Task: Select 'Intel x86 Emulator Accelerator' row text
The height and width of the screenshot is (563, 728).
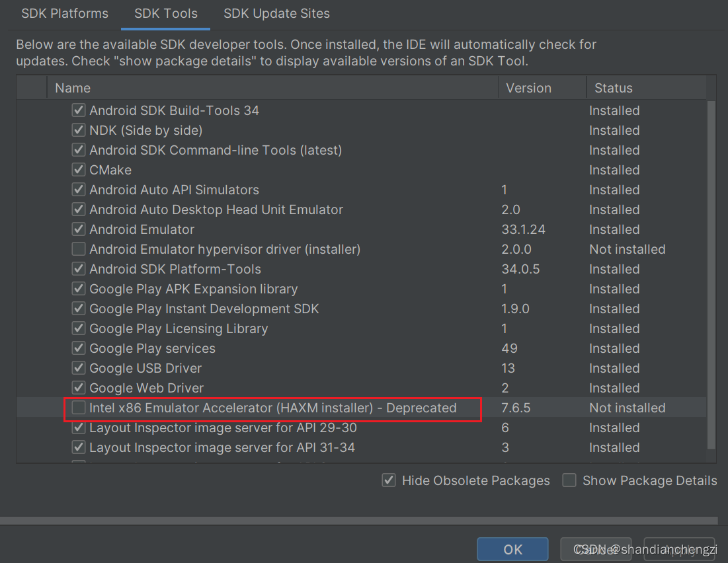Action: (273, 408)
